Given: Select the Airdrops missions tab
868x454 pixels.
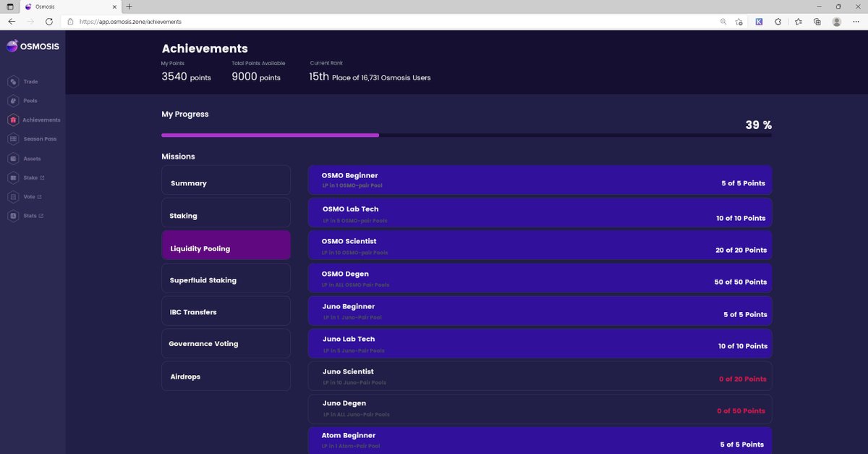Looking at the screenshot, I should pos(226,377).
